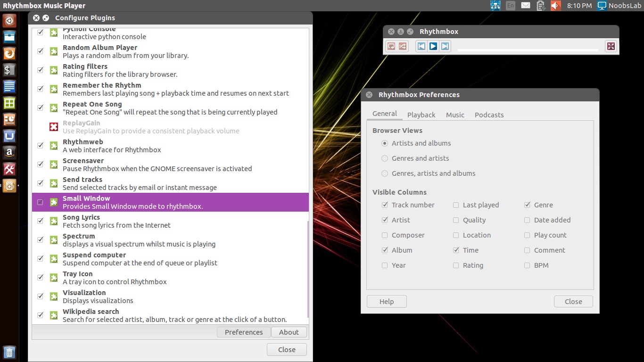Uncheck the Artist column checkbox
The width and height of the screenshot is (644, 362).
(385, 220)
